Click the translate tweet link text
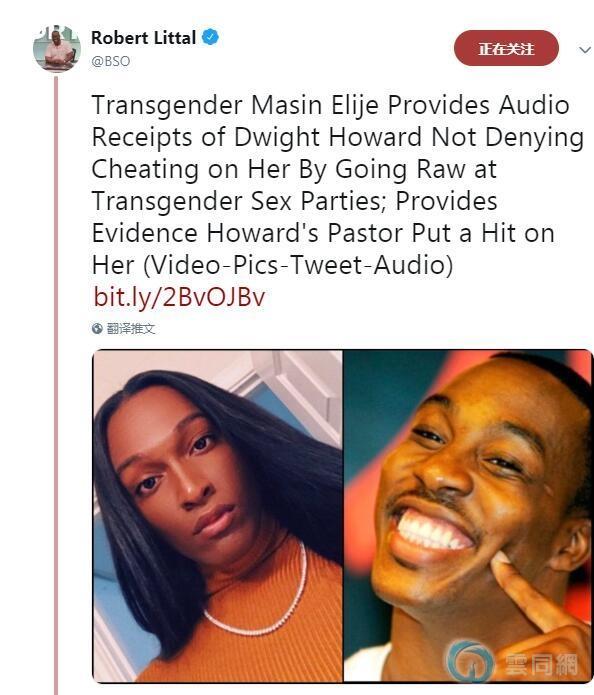The width and height of the screenshot is (594, 695). (131, 328)
